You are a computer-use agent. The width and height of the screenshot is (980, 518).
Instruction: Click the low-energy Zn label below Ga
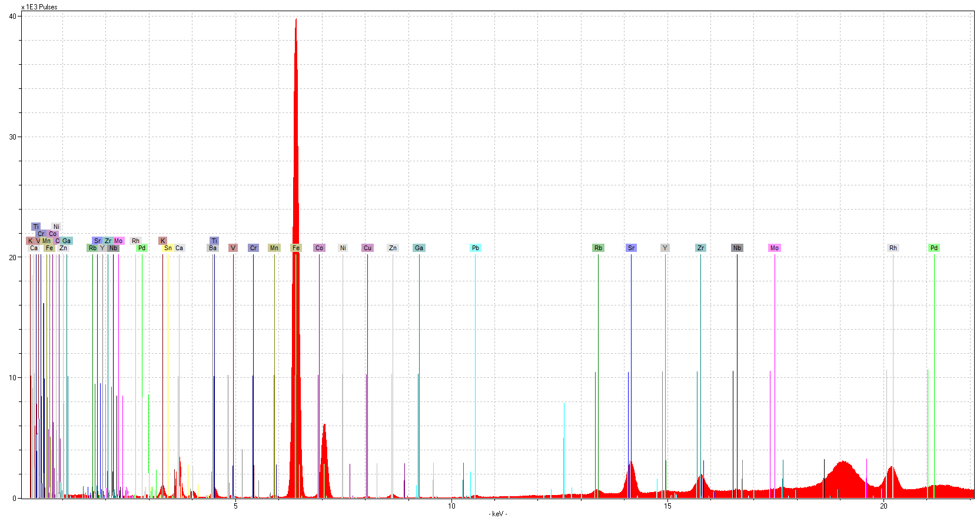pos(63,248)
